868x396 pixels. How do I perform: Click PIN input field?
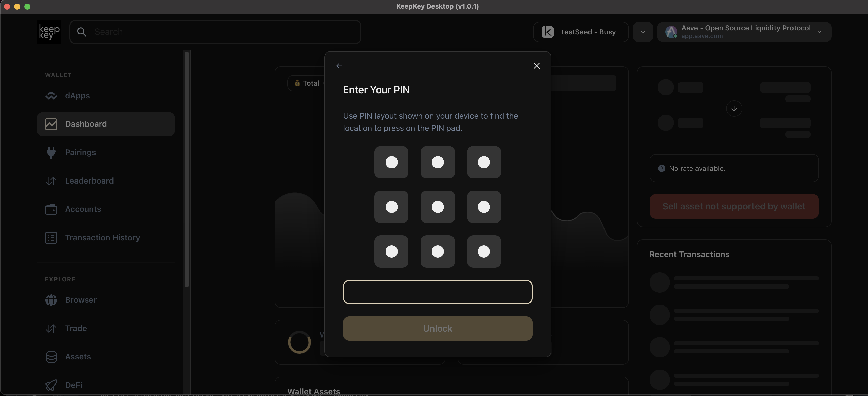coord(437,292)
